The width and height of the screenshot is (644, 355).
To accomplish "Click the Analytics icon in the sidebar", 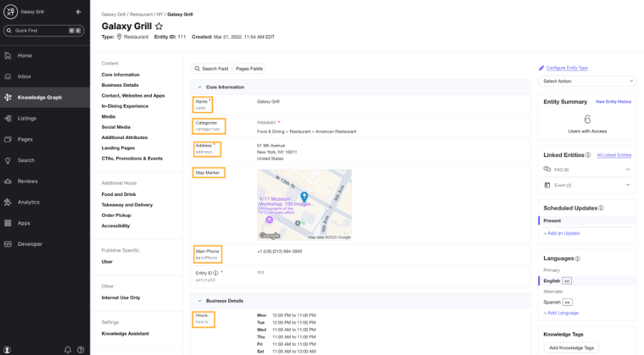I will point(8,202).
